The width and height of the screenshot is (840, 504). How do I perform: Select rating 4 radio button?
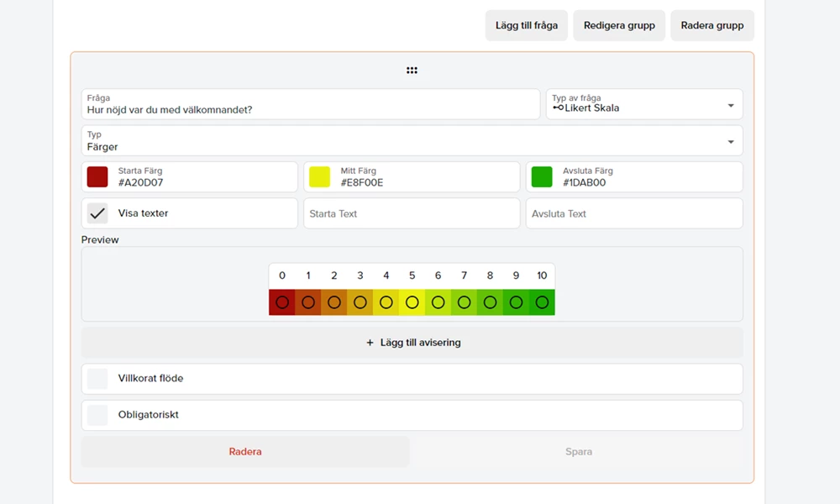coord(386,302)
